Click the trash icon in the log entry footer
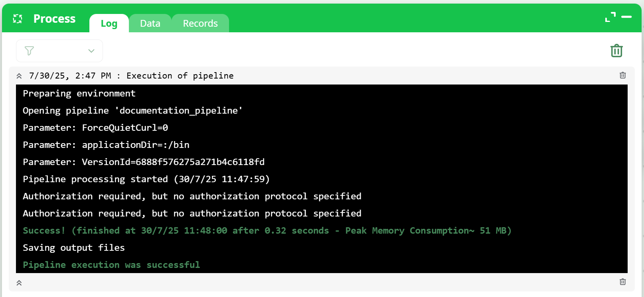The width and height of the screenshot is (644, 297). (x=622, y=282)
